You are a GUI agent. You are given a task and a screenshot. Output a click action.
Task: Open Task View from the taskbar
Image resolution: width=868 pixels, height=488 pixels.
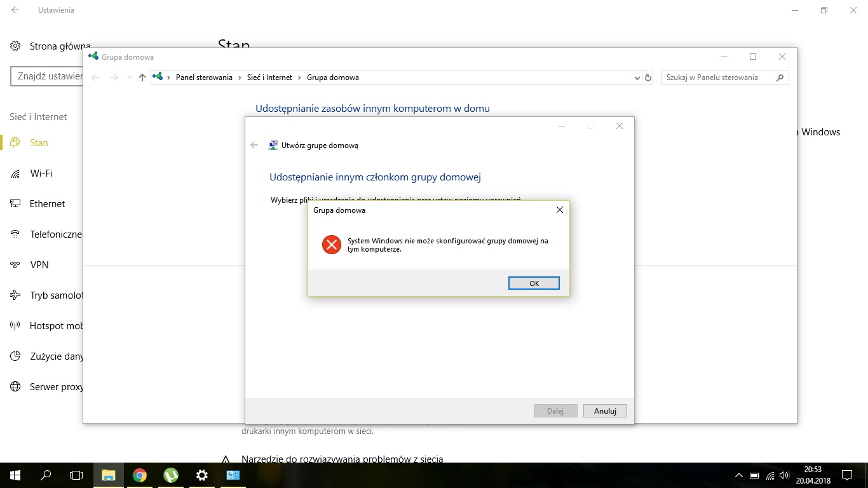point(76,475)
